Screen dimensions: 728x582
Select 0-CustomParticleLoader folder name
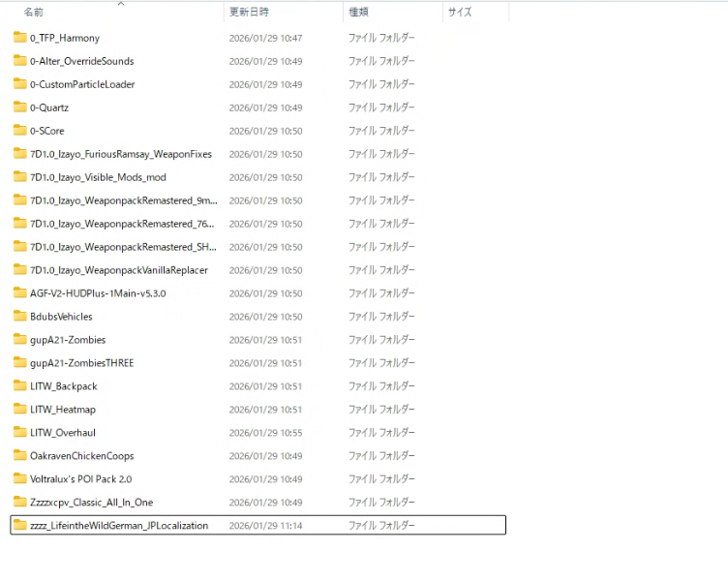pos(82,84)
